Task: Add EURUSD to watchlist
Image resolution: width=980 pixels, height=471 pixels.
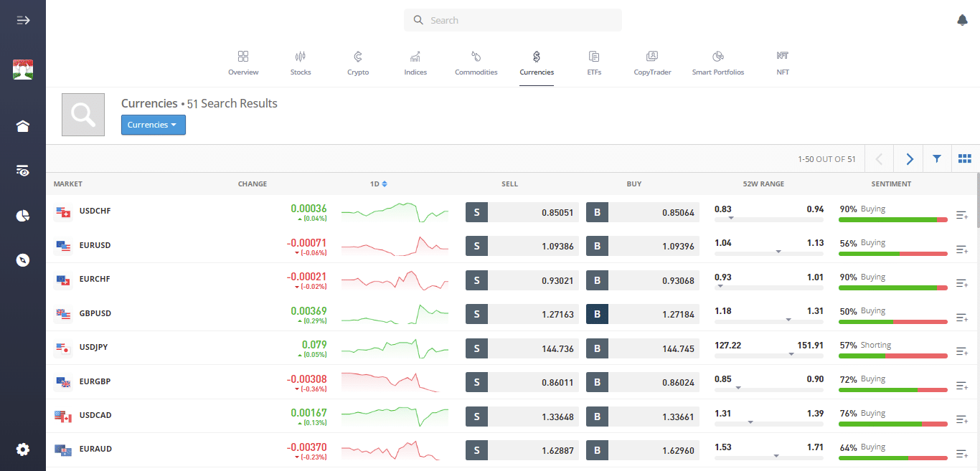Action: tap(962, 249)
